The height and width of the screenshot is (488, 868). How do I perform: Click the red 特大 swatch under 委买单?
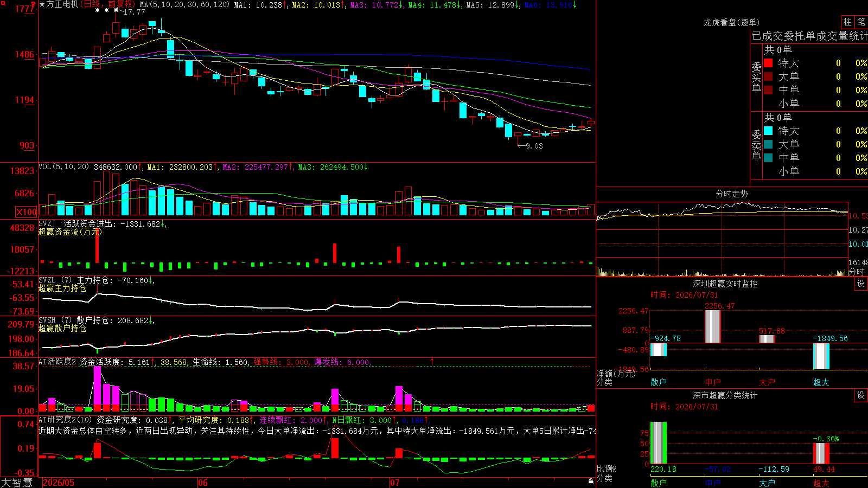pos(768,63)
